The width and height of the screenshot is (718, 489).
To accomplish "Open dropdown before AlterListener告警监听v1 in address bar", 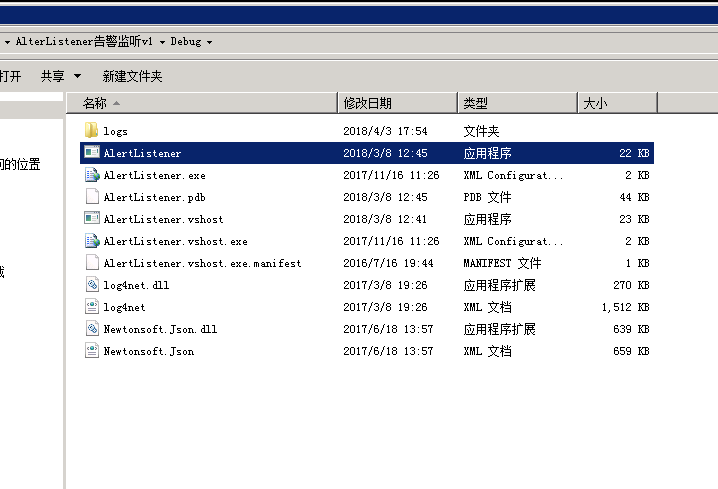I will [7, 42].
